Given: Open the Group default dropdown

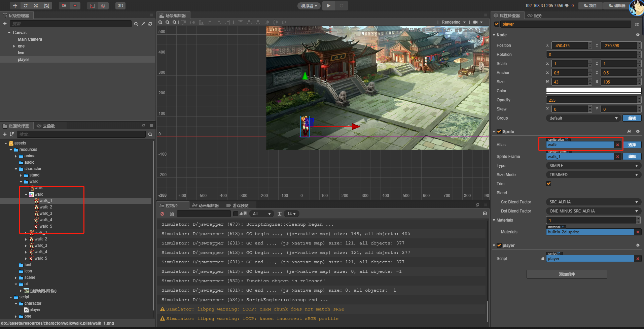Looking at the screenshot, I should coord(583,118).
